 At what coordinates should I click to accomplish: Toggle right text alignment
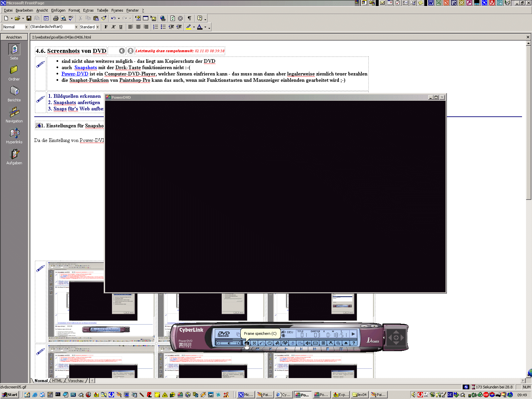tap(146, 27)
